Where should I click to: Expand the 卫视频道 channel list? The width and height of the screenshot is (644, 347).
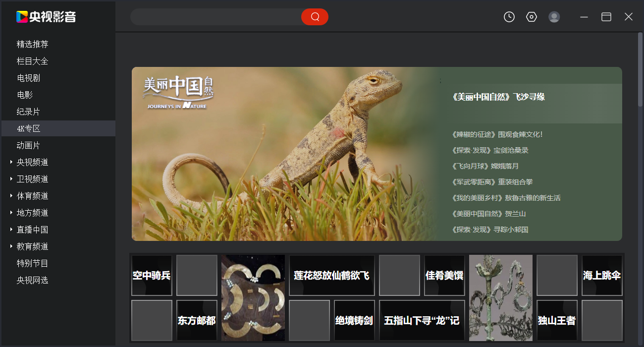click(11, 179)
